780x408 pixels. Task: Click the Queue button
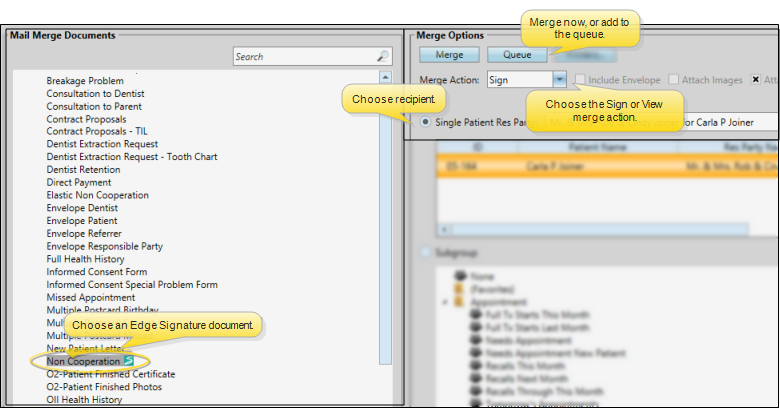tap(516, 55)
